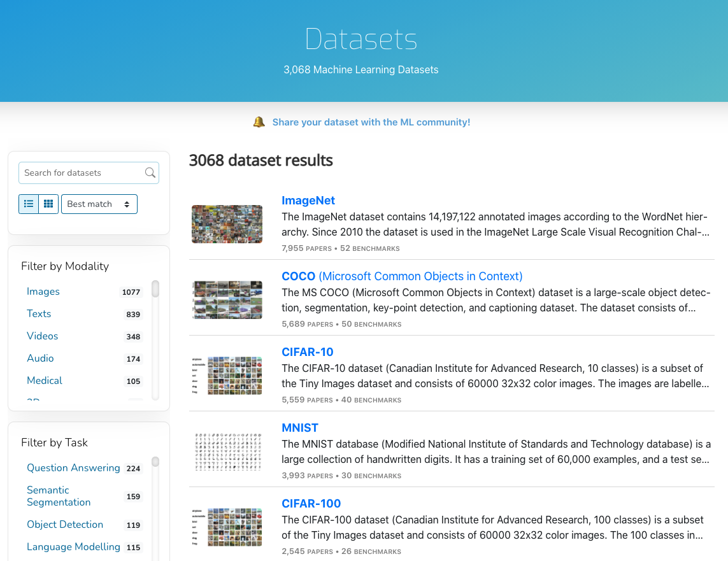
Task: Click the 1077 count badge for Images
Action: [131, 292]
